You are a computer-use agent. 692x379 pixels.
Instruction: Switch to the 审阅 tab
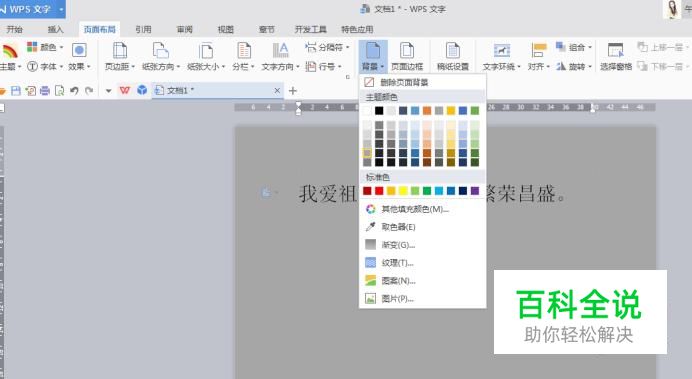pyautogui.click(x=185, y=30)
